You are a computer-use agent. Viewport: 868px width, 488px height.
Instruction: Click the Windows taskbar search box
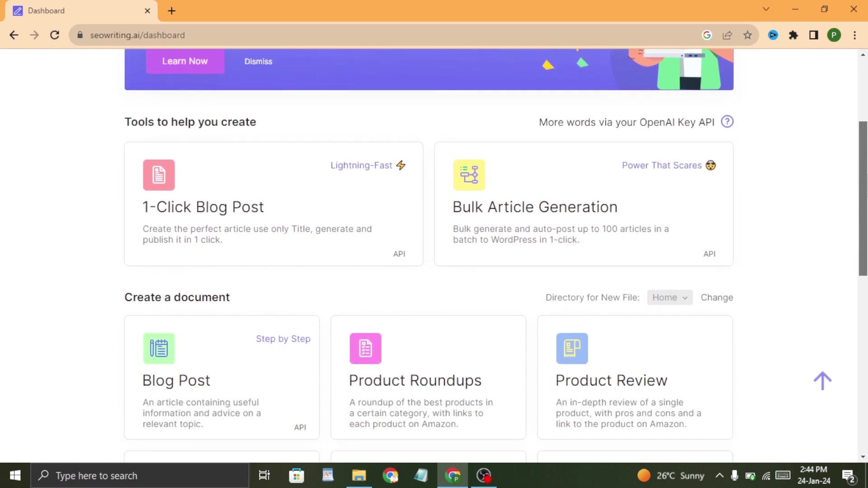click(x=140, y=475)
